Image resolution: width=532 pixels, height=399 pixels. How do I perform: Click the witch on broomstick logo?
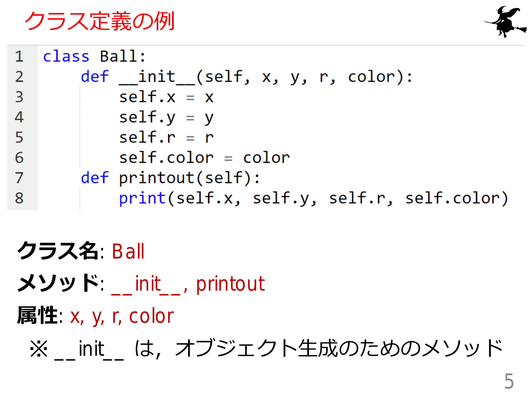505,22
